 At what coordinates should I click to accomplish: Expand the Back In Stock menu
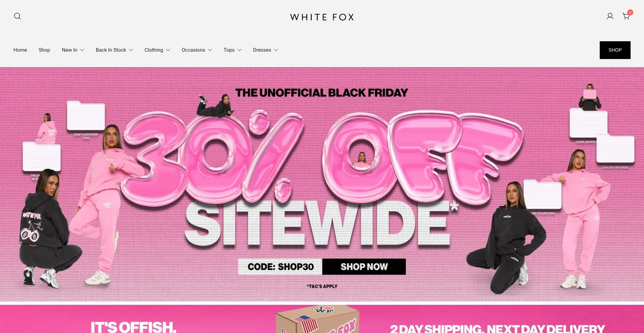coord(114,50)
